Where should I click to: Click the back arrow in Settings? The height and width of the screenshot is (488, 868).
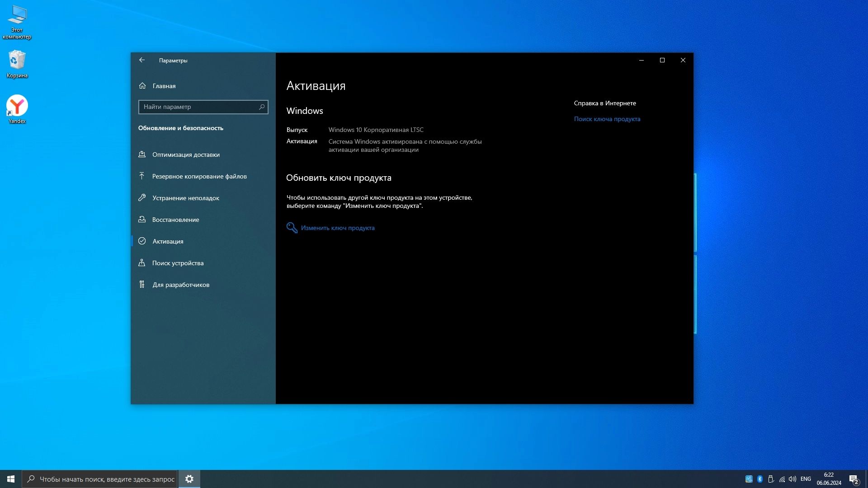(x=142, y=60)
